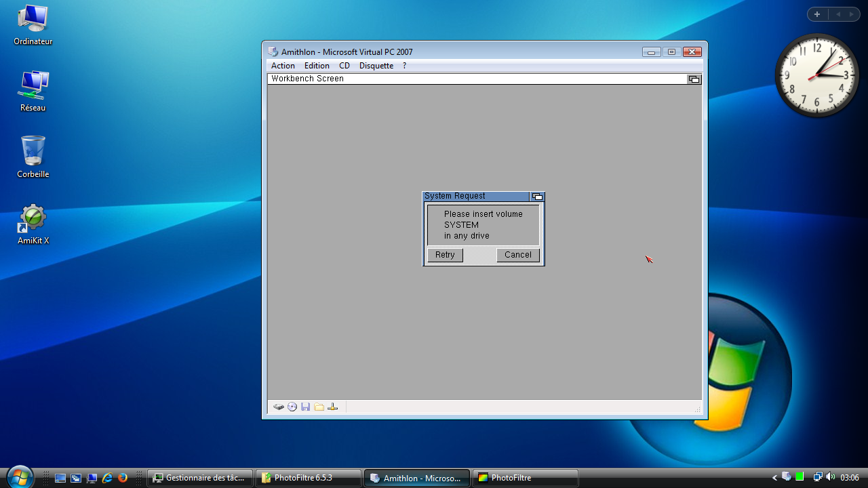Click the sidebar next gadgets arrow

coord(851,14)
